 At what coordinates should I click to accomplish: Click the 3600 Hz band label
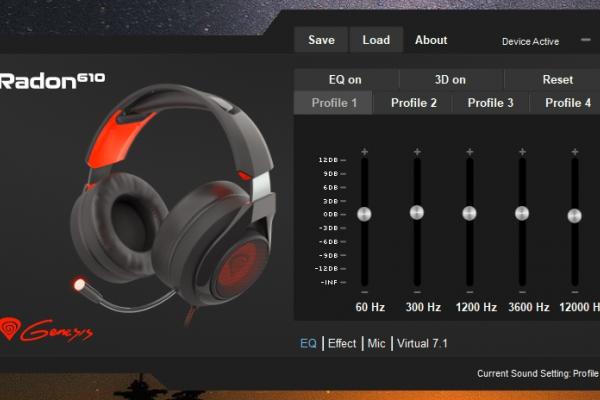529,307
